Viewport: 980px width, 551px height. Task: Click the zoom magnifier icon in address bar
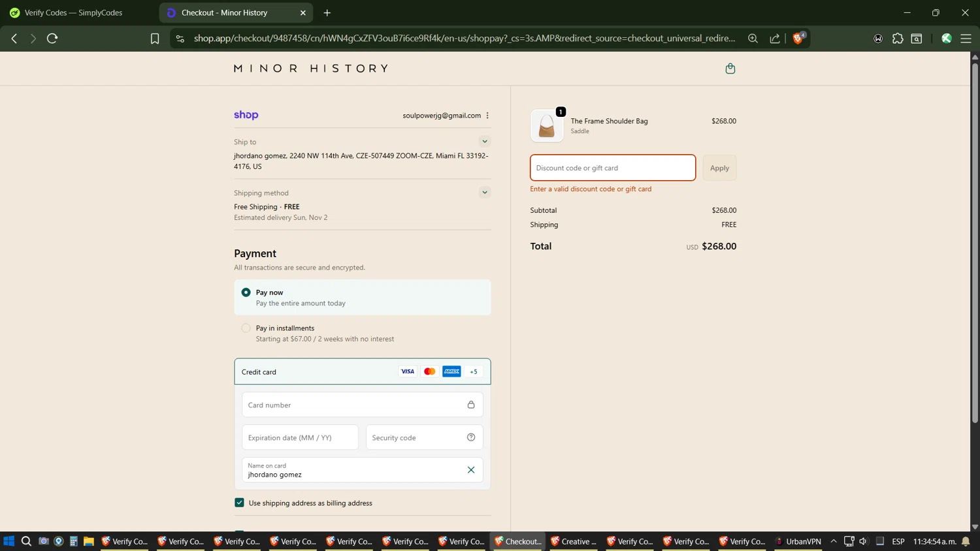click(x=753, y=39)
